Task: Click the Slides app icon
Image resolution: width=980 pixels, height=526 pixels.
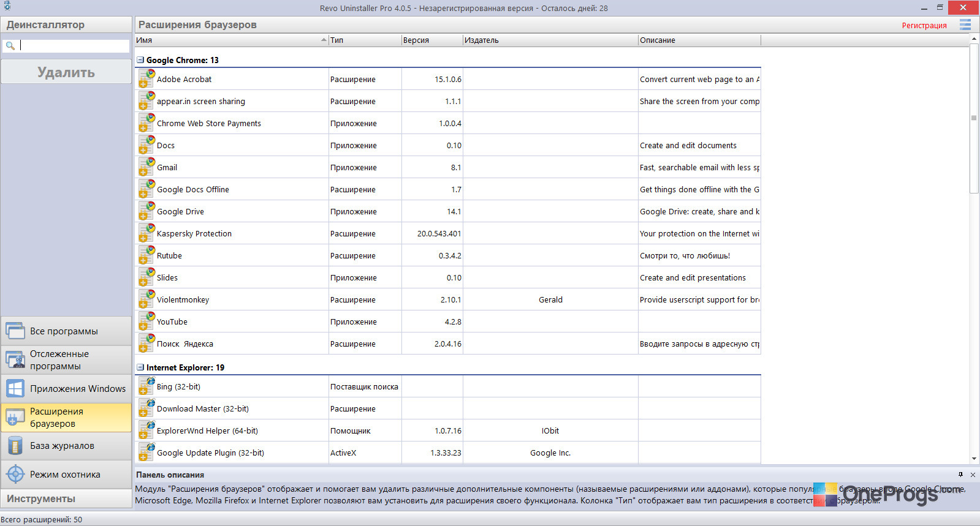Action: pyautogui.click(x=146, y=277)
